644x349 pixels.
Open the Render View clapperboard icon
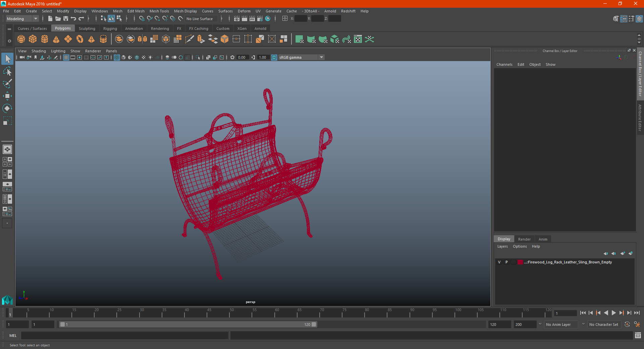[x=237, y=19]
